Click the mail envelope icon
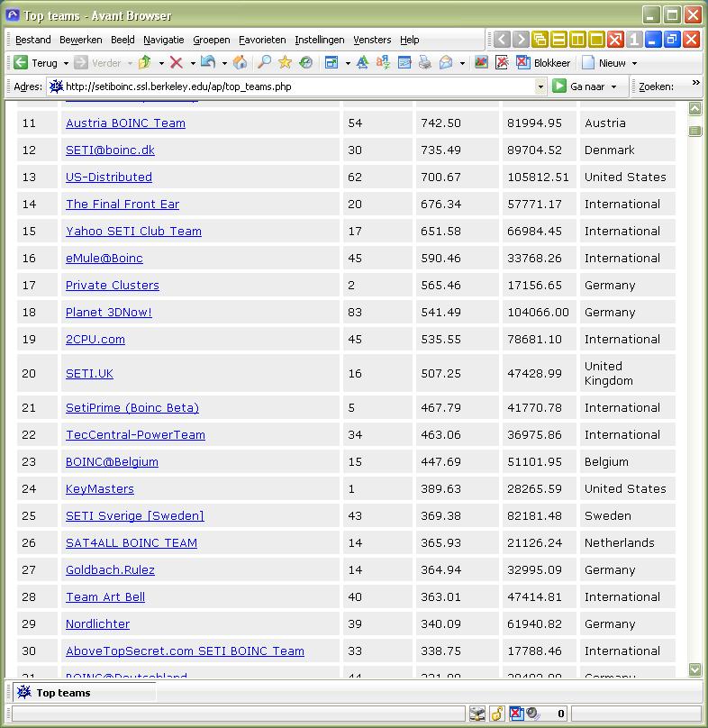Viewport: 708px width, 728px height. [446, 62]
